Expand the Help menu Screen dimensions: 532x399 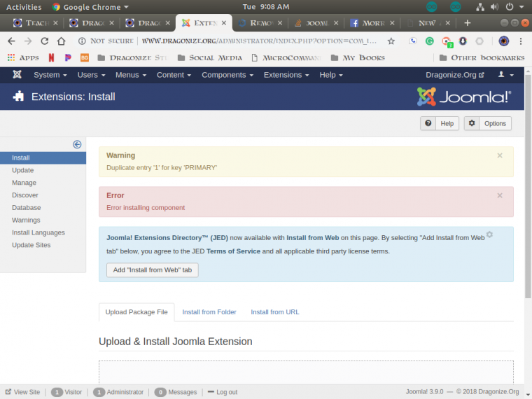pyautogui.click(x=331, y=75)
